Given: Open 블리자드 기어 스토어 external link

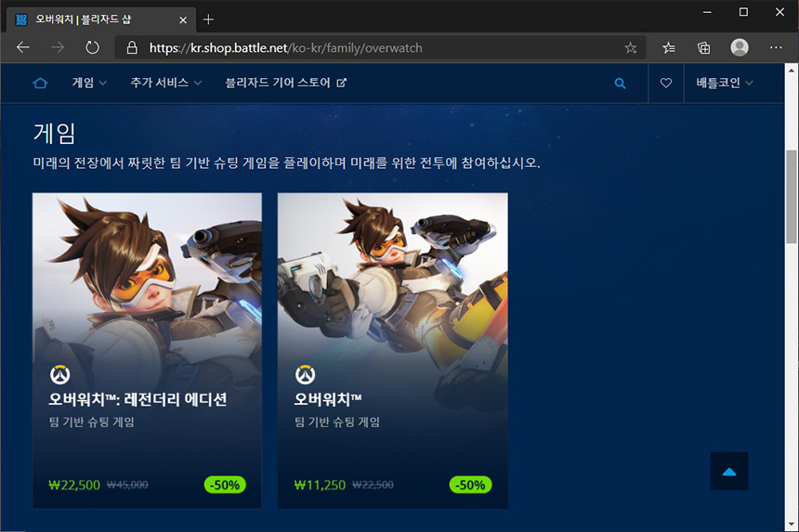Looking at the screenshot, I should point(286,83).
